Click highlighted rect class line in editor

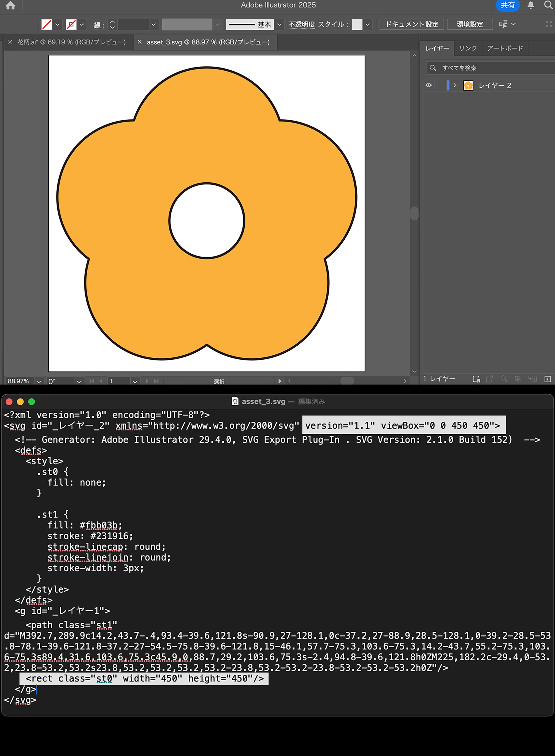pyautogui.click(x=144, y=679)
